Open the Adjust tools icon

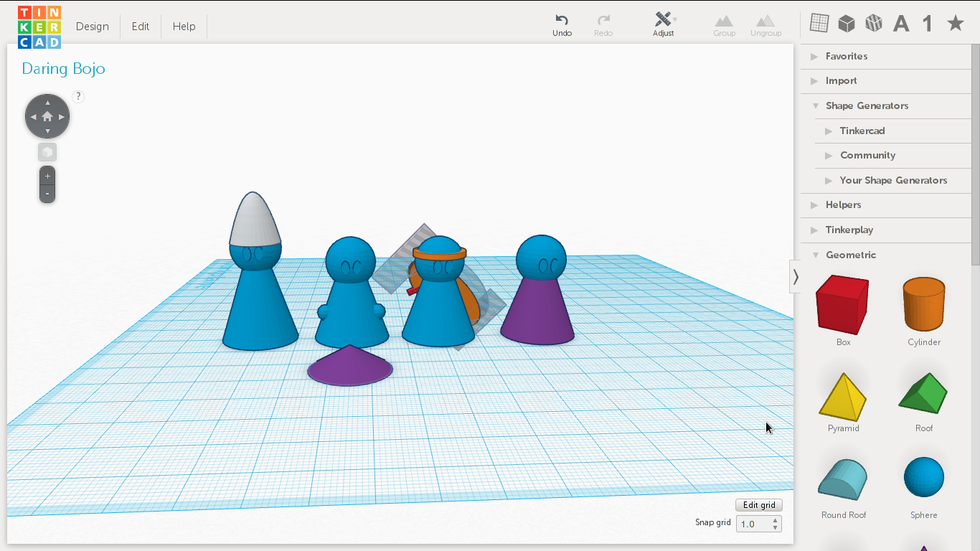(664, 19)
